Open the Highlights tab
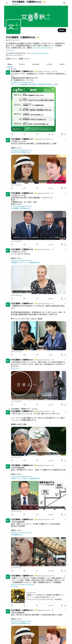The height and width of the screenshot is (644, 72). tap(36, 64)
